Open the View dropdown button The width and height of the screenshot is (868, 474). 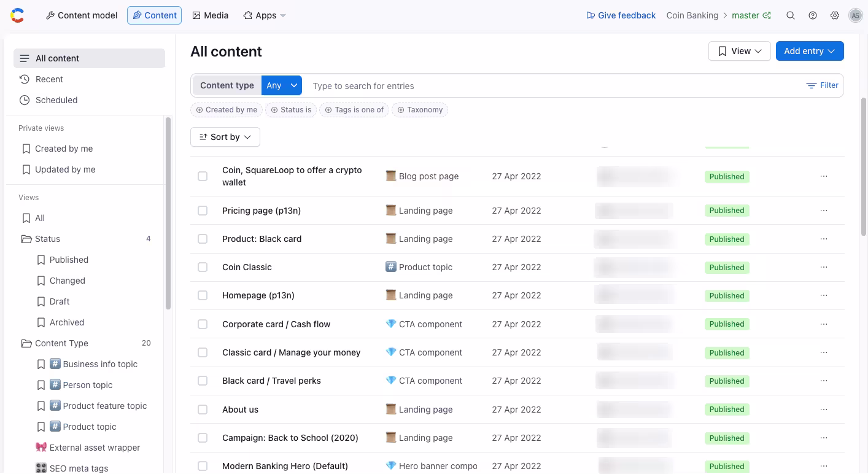click(x=740, y=51)
